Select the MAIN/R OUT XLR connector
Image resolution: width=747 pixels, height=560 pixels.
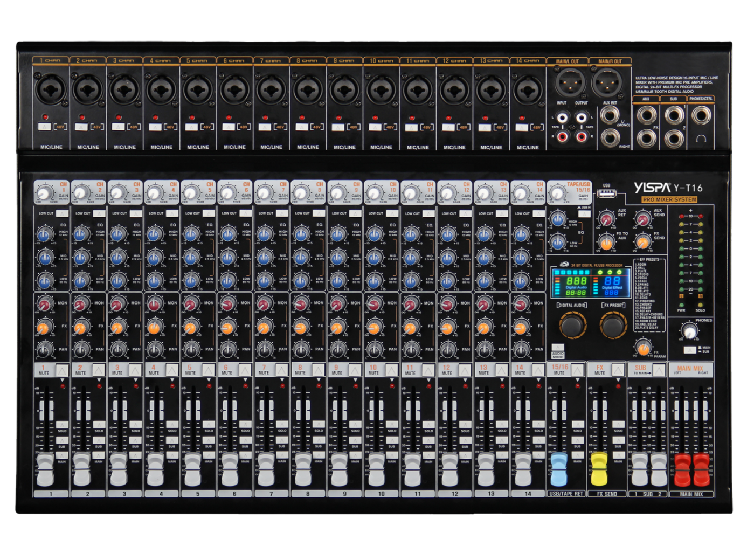pos(607,84)
